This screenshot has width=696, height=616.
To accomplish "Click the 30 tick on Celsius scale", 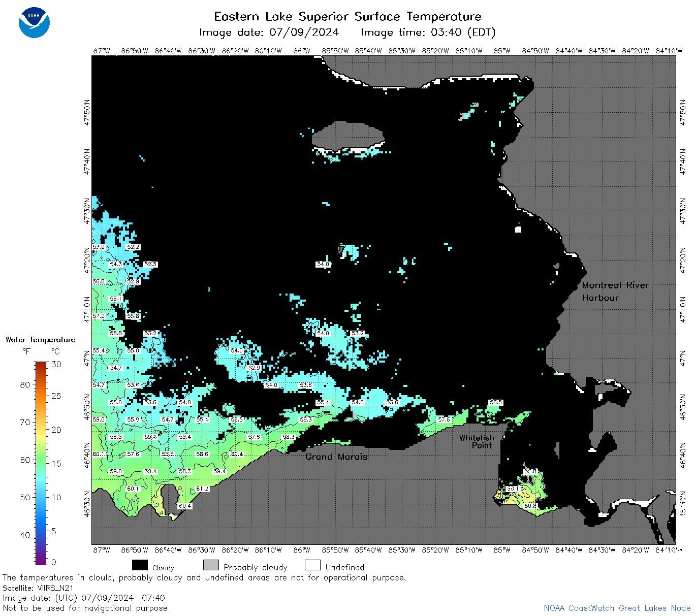I will click(56, 364).
